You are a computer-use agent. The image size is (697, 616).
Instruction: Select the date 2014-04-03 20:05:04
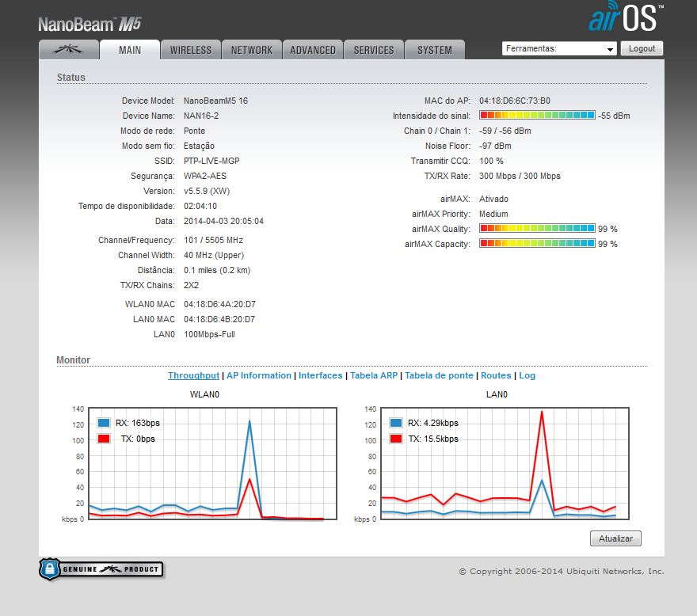pyautogui.click(x=223, y=222)
